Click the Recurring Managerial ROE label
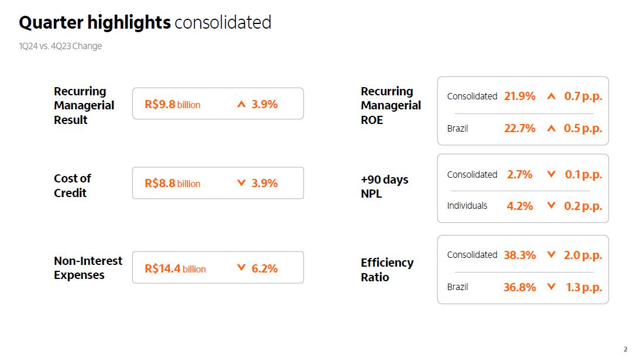Viewport: 644px width, 362px height. click(390, 106)
